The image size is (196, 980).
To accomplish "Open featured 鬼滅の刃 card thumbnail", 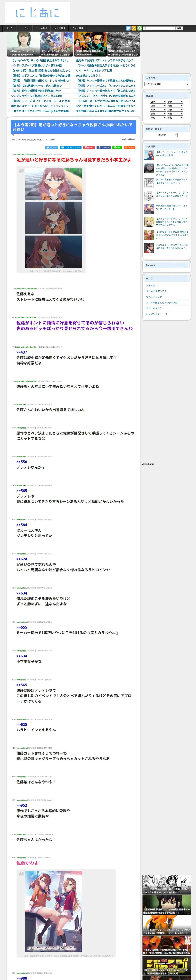I will [x=90, y=44].
